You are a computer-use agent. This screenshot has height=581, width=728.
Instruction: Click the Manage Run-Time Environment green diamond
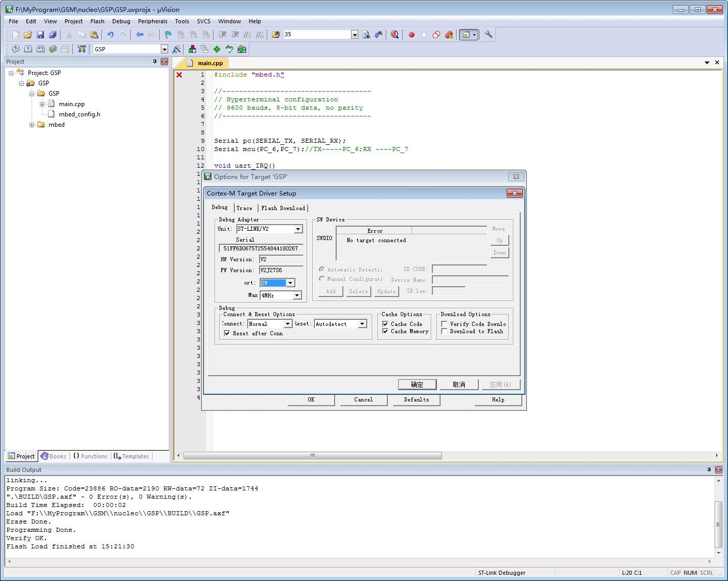click(217, 49)
